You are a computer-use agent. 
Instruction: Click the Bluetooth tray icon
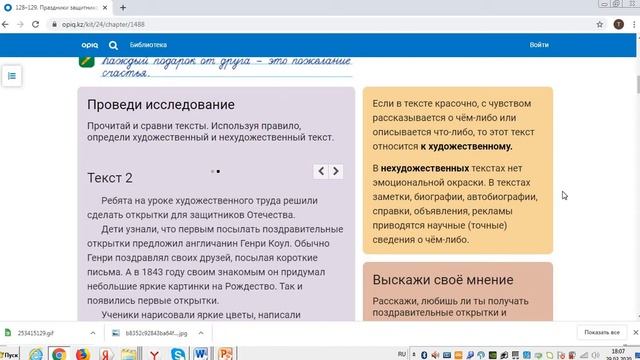click(424, 355)
